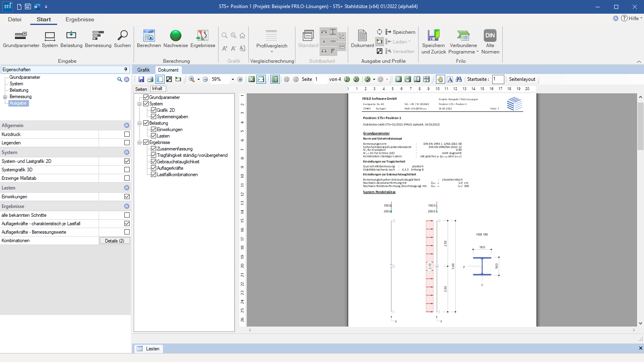Click the save disk icon in document toolbar
Screen dimensions: 644x362
coord(141,79)
